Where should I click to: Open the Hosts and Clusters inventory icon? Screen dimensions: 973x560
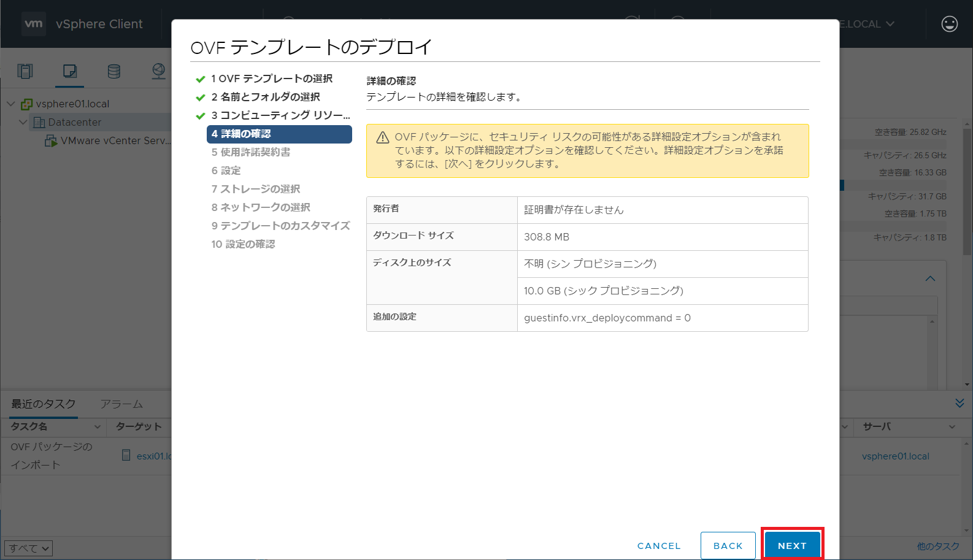(x=25, y=71)
